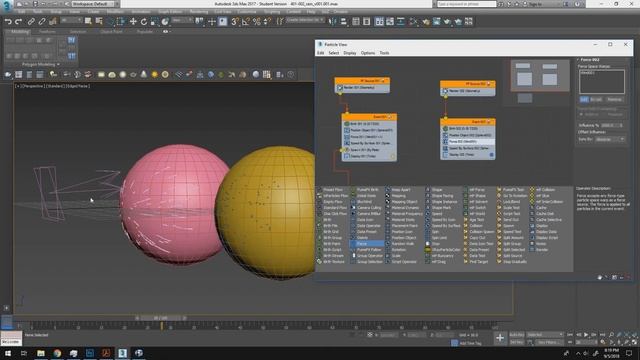
Task: Click the Add button under Force Space Warps
Action: point(584,99)
